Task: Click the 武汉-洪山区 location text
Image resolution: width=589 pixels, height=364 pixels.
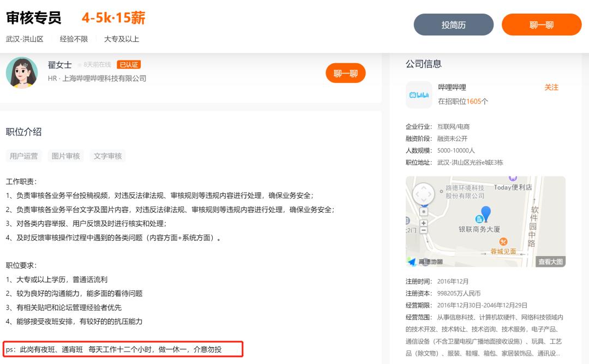Action: [x=25, y=39]
